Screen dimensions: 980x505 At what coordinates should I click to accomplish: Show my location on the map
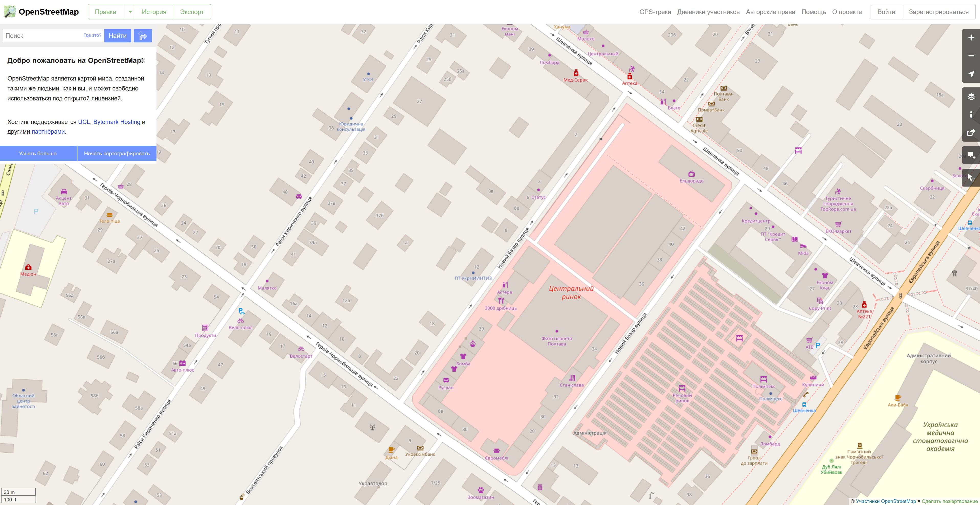(x=971, y=74)
